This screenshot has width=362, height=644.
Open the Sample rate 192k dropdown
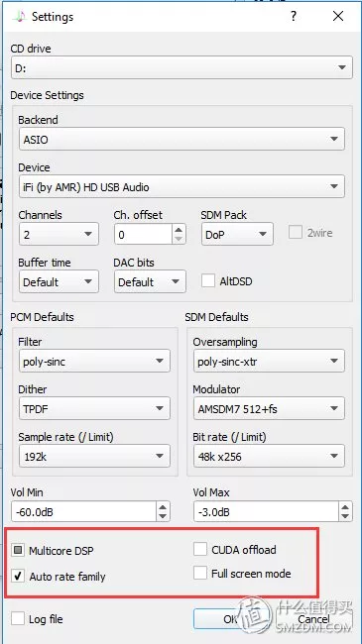pos(94,456)
